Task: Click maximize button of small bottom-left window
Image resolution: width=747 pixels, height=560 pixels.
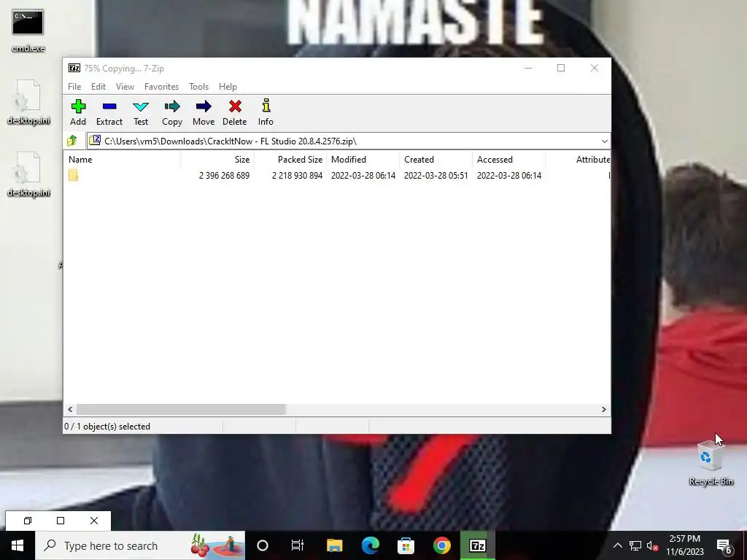Action: click(61, 521)
